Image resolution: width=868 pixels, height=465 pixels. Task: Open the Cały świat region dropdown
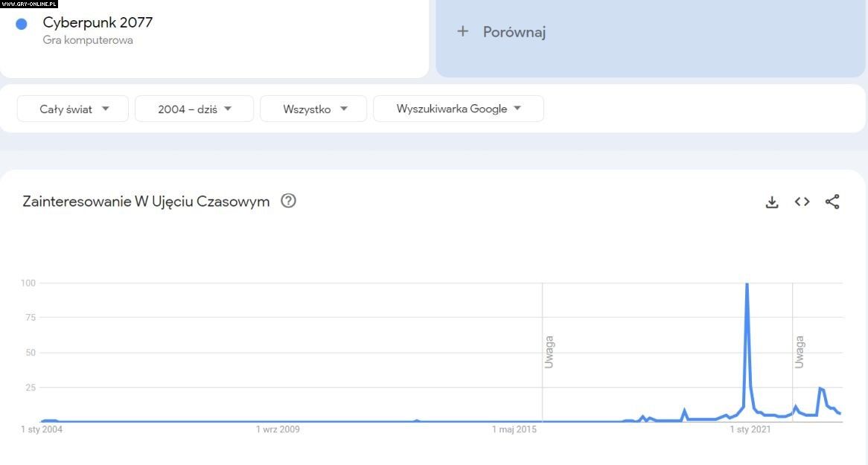pos(73,109)
